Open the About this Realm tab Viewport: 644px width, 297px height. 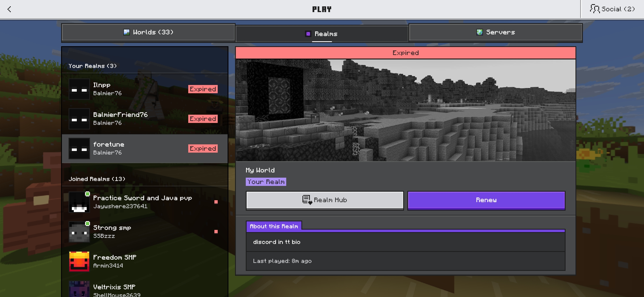pos(274,226)
